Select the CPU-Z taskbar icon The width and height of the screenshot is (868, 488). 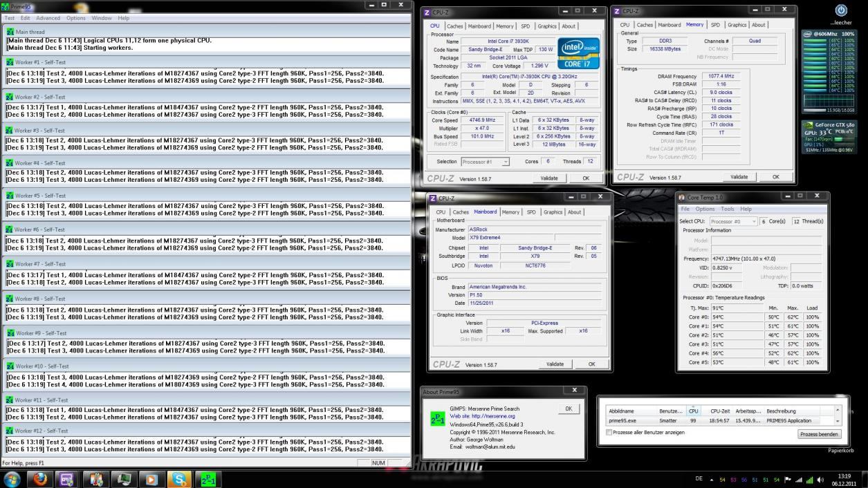tap(67, 478)
